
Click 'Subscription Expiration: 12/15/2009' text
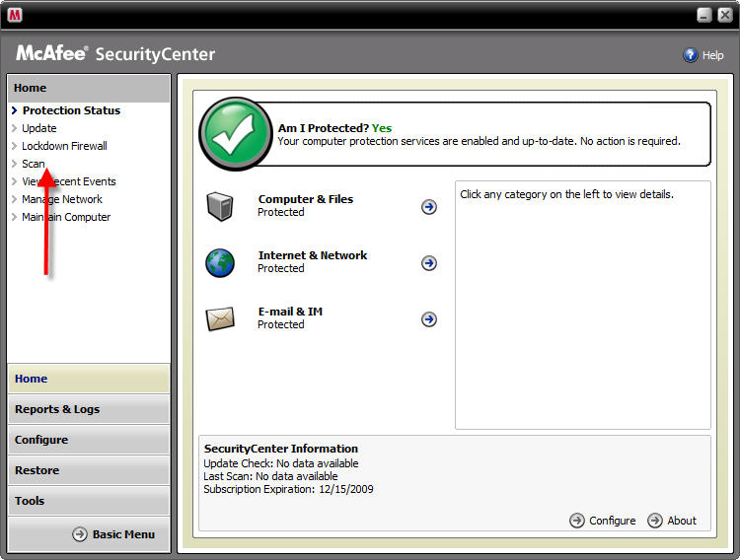click(x=288, y=489)
